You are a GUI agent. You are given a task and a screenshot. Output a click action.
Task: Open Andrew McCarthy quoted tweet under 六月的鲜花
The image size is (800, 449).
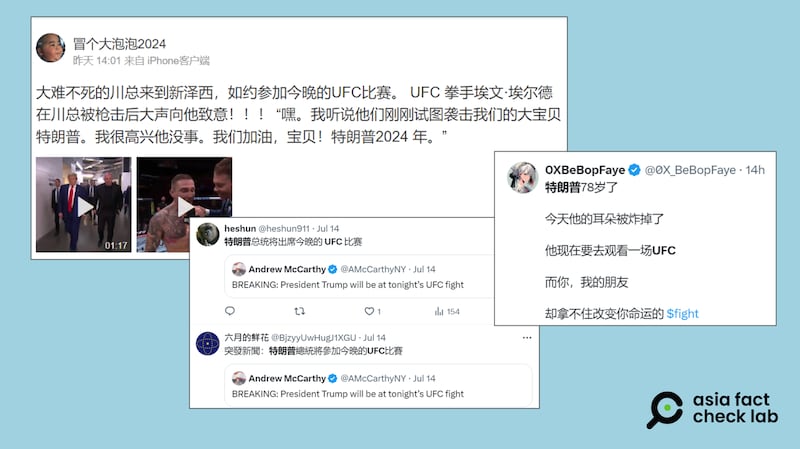[378, 386]
